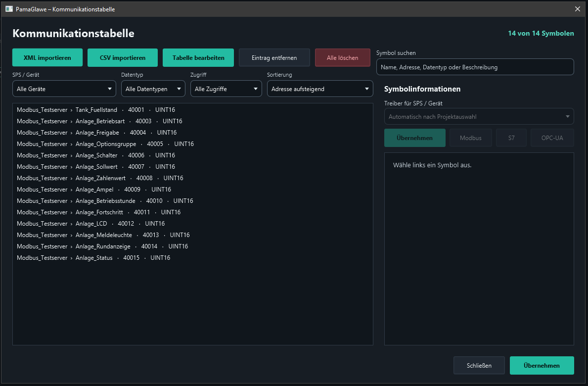The image size is (588, 386).
Task: Select the Tank_Fuellstand symbol row
Action: pyautogui.click(x=193, y=110)
